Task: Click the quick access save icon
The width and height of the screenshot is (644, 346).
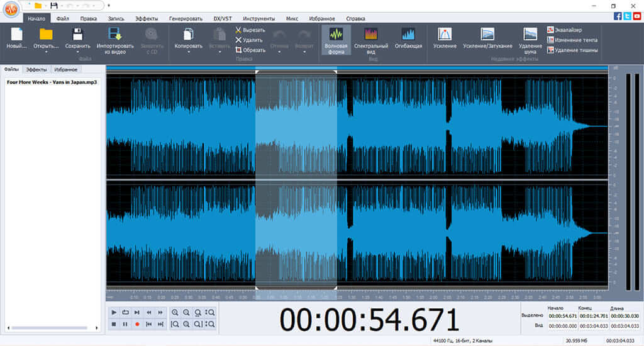Action: 54,6
